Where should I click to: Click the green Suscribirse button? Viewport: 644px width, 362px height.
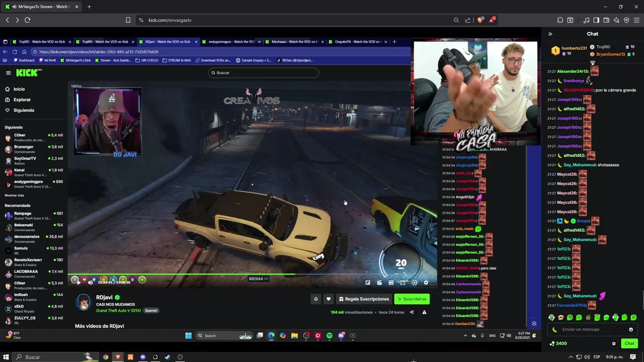[412, 299]
